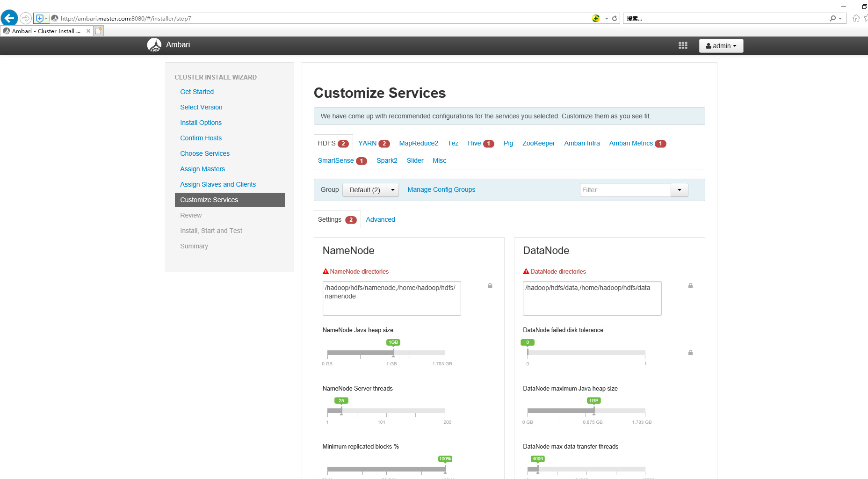This screenshot has width=868, height=479.
Task: Switch to the Advanced sub-tab
Action: (x=380, y=219)
